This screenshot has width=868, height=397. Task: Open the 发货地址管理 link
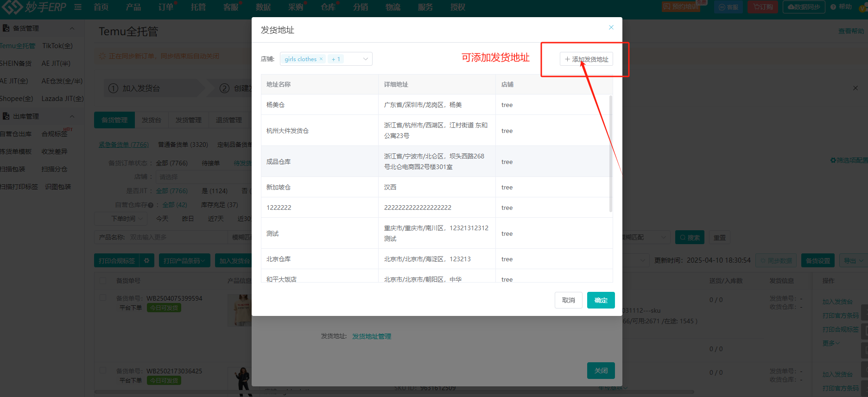372,336
